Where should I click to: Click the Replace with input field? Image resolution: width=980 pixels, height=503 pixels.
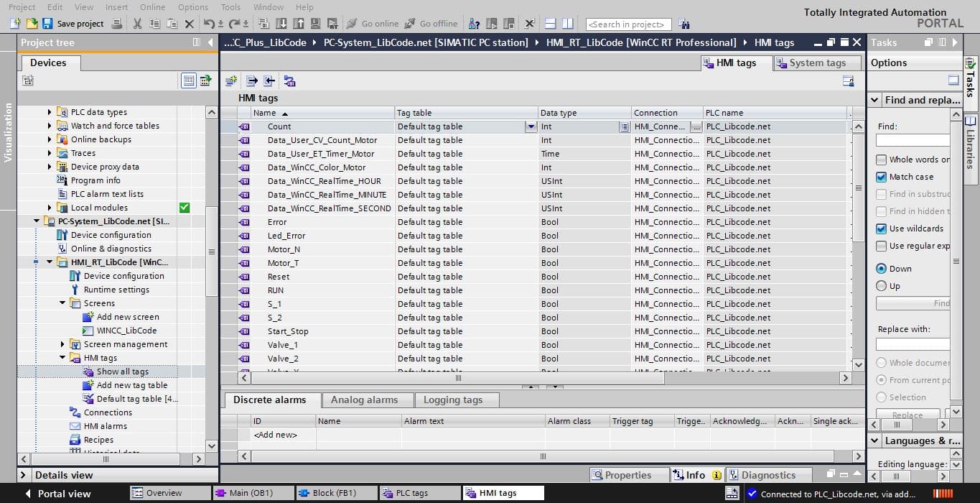913,344
